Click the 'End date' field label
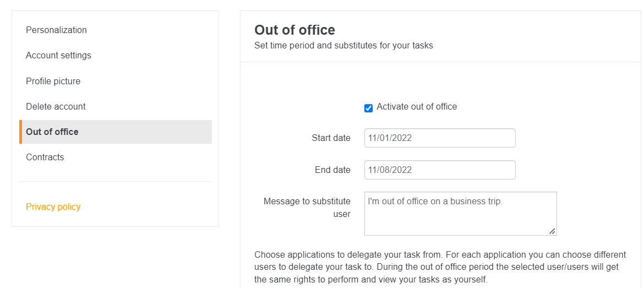The height and width of the screenshot is (288, 644). pos(332,170)
